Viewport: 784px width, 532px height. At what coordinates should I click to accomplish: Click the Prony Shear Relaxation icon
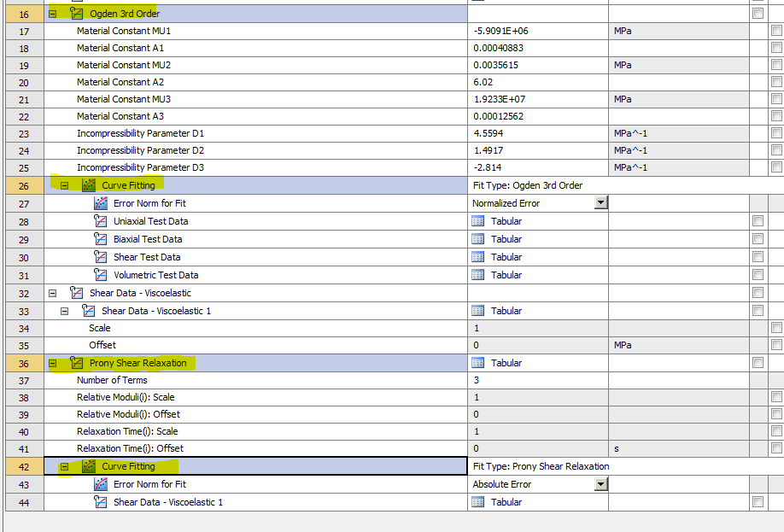tap(77, 363)
